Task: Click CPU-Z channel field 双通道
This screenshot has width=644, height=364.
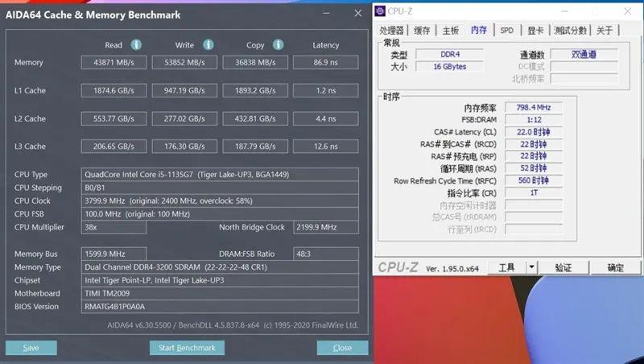Action: [584, 54]
